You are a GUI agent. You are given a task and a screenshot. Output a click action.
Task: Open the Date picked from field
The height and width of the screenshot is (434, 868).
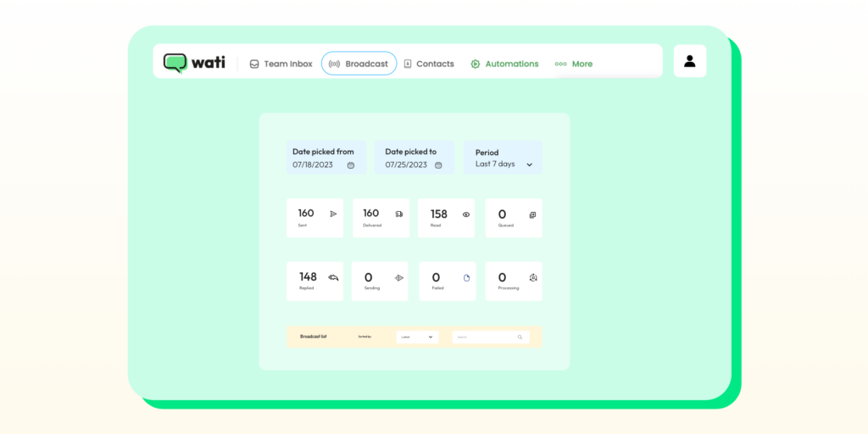(x=326, y=158)
